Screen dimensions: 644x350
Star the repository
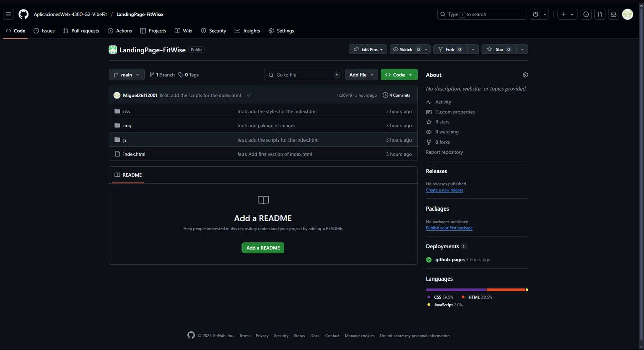499,49
